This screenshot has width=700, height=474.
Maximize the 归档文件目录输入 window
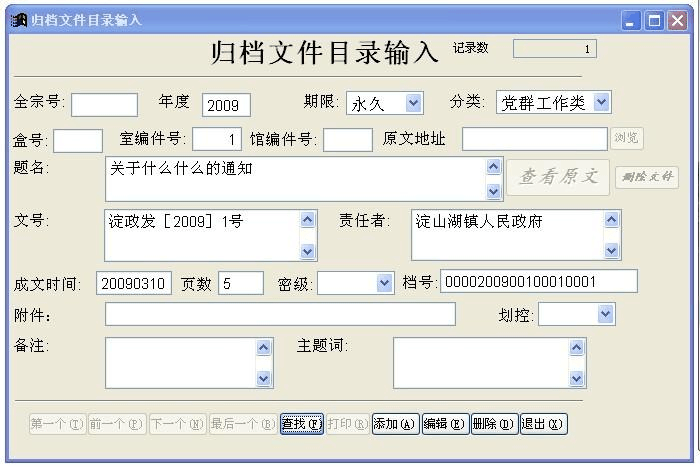pos(654,21)
